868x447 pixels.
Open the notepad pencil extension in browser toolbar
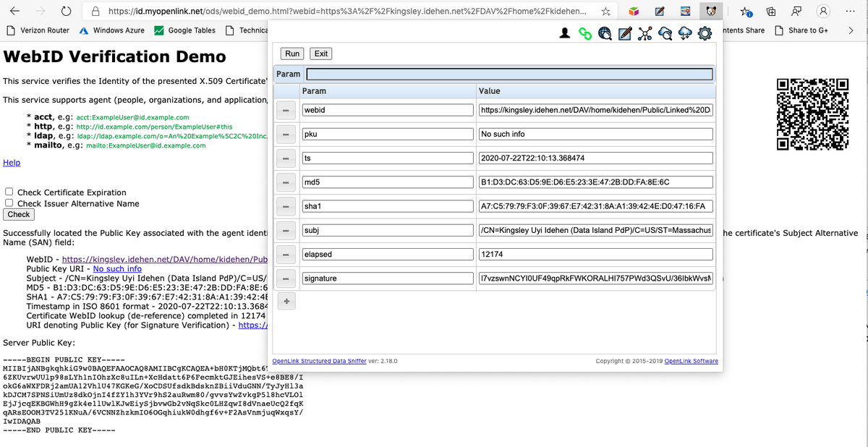660,12
